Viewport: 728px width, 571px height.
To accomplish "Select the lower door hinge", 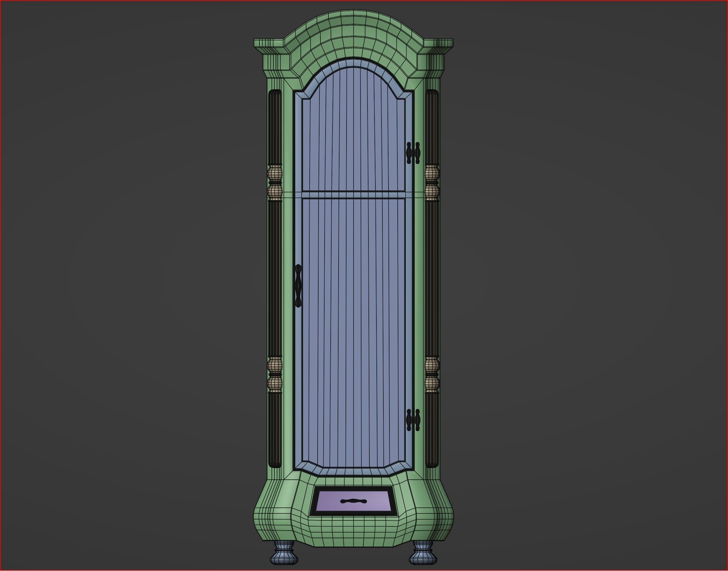I will 413,420.
